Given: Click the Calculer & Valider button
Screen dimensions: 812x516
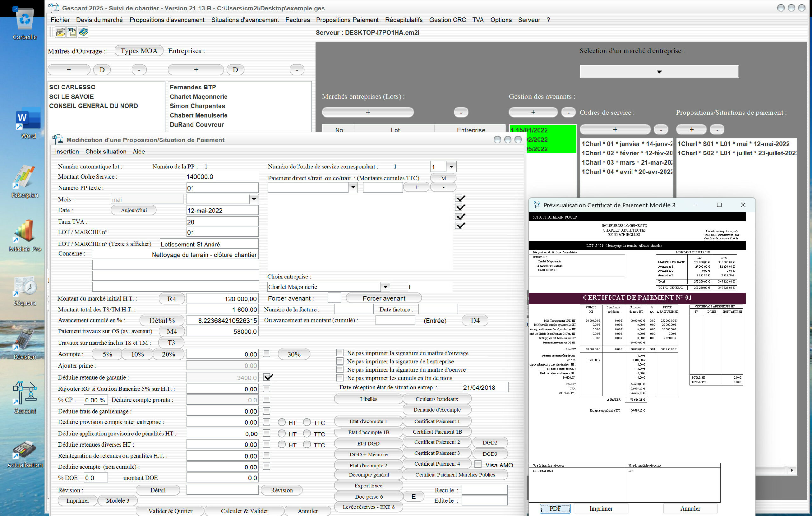Looking at the screenshot, I should pyautogui.click(x=245, y=511).
